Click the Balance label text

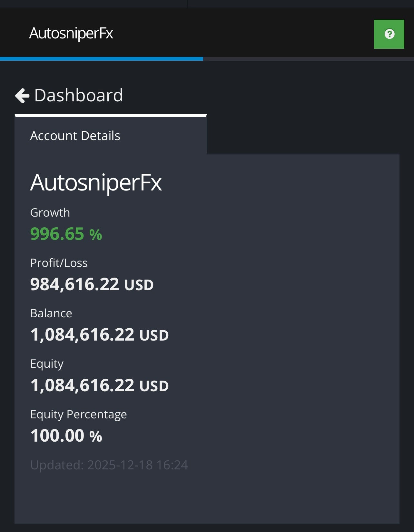click(51, 313)
